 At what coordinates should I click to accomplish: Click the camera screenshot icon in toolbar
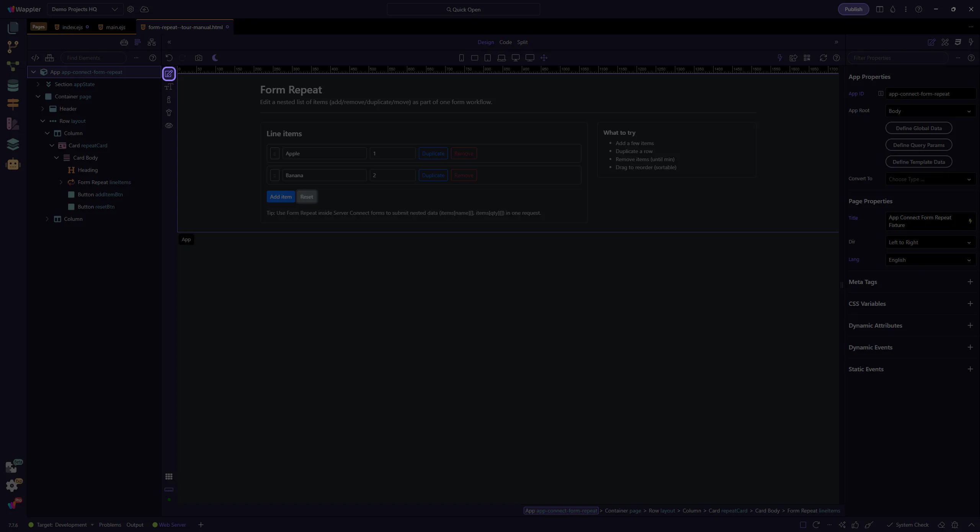click(198, 58)
